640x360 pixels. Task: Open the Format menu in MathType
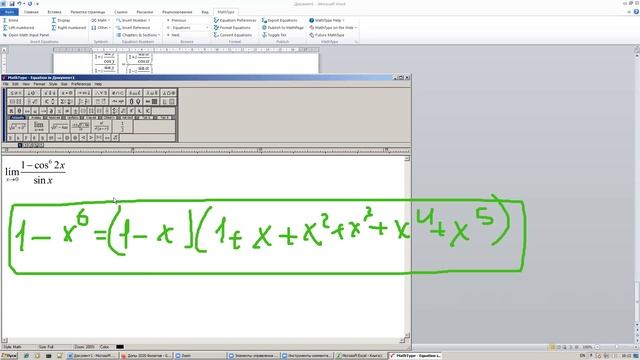point(39,84)
